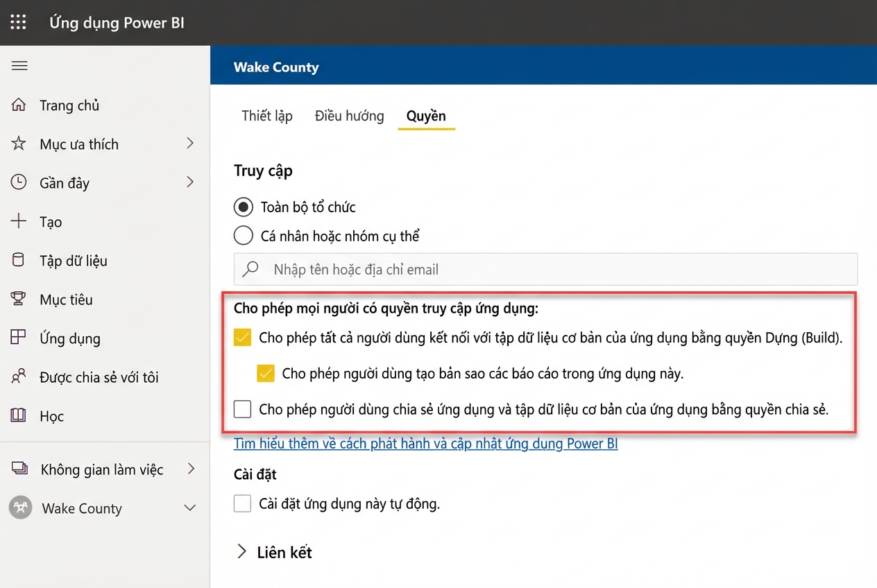Viewport: 877px width, 588px height.
Task: Expand Không gian làm việc chevron
Action: (x=191, y=469)
